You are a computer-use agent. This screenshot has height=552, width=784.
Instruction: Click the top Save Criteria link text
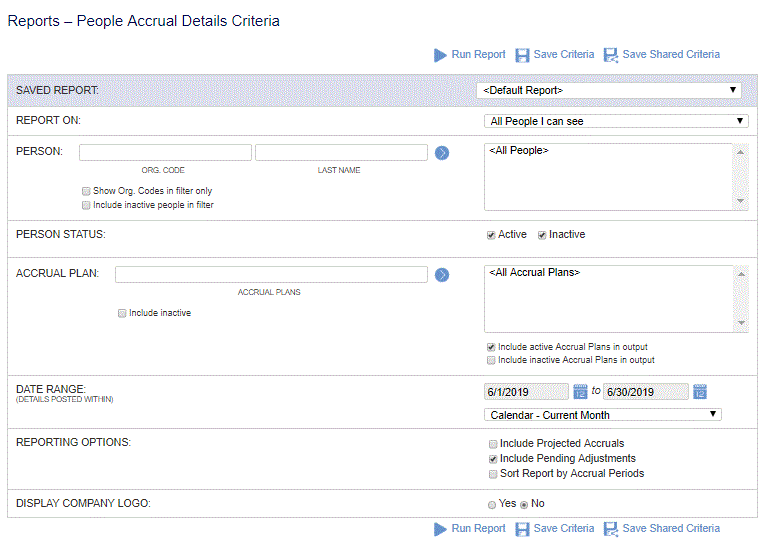[564, 54]
